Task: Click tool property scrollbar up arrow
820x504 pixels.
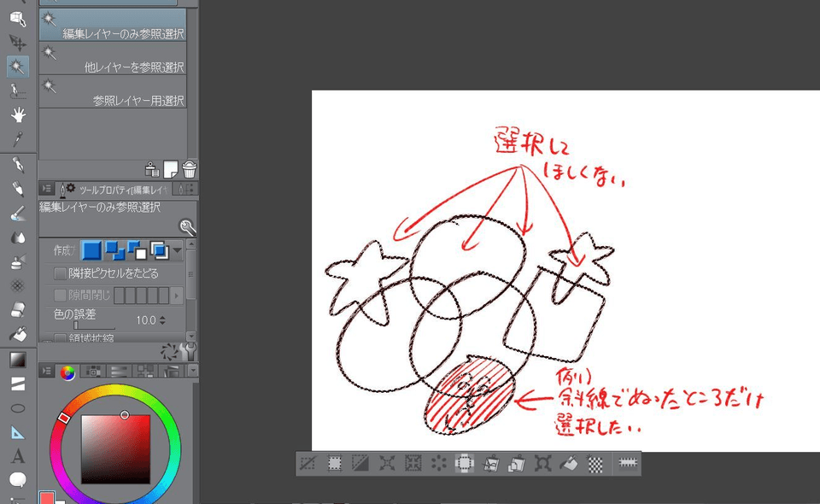Action: [190, 243]
